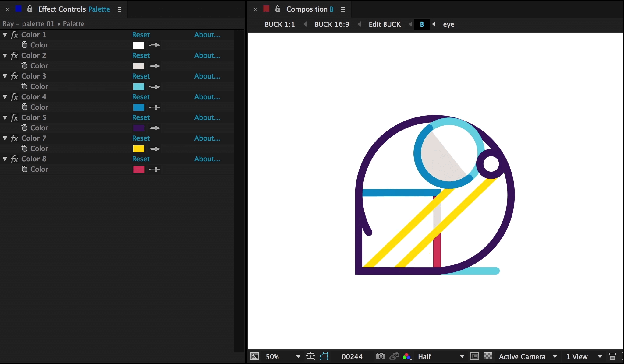Image resolution: width=624 pixels, height=364 pixels.
Task: Click Reset for the Color 4 effect
Action: [141, 97]
